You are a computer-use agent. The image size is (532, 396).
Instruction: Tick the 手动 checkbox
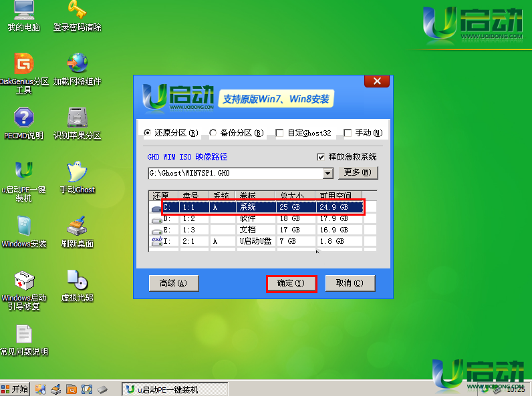[348, 133]
